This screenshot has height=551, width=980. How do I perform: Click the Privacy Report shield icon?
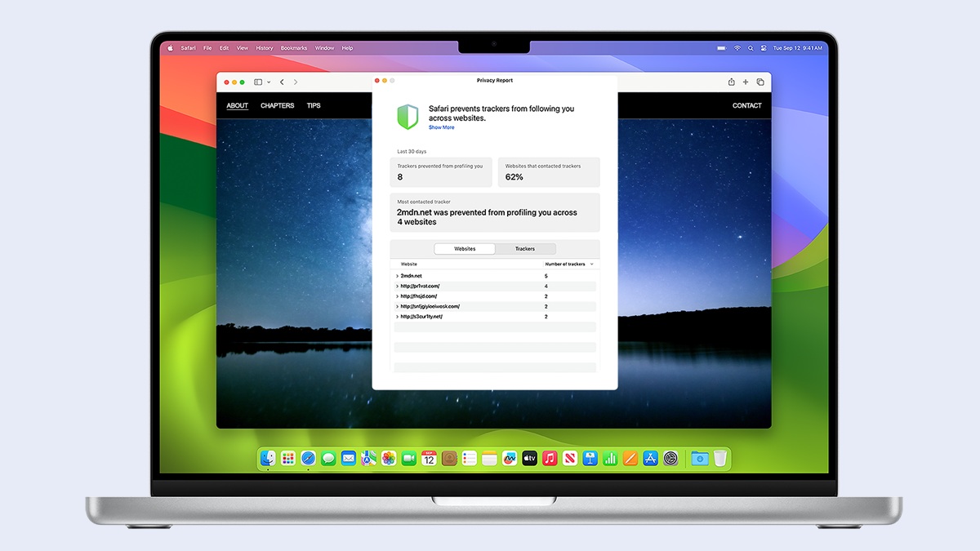tap(408, 117)
